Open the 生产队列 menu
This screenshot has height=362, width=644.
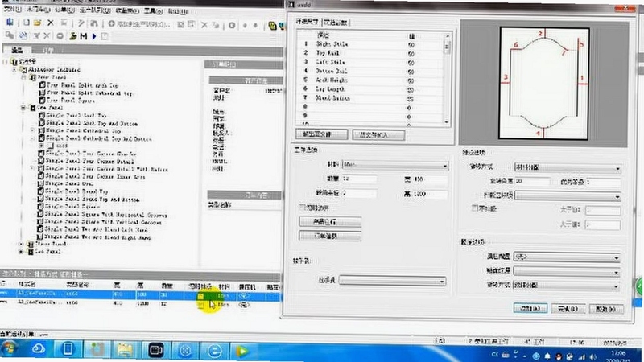click(95, 10)
